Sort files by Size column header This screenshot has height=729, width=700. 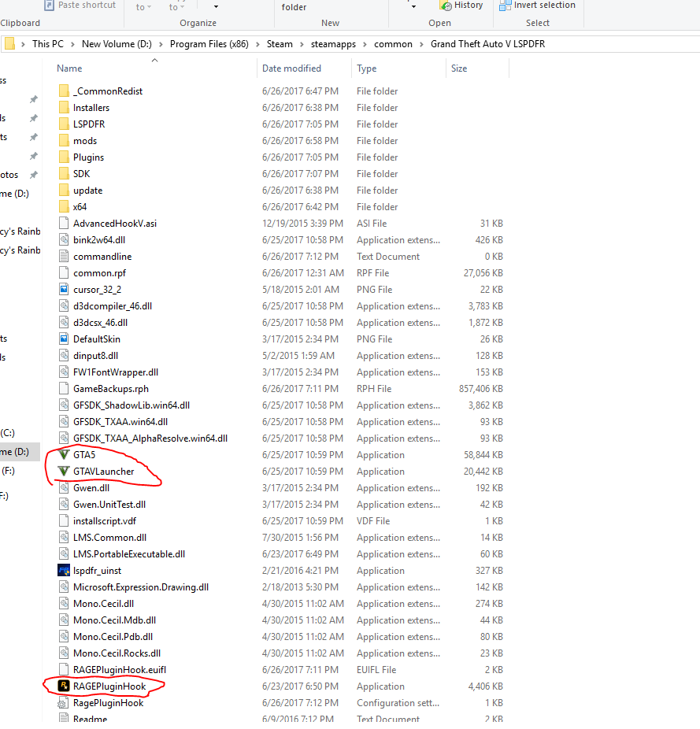click(x=459, y=68)
